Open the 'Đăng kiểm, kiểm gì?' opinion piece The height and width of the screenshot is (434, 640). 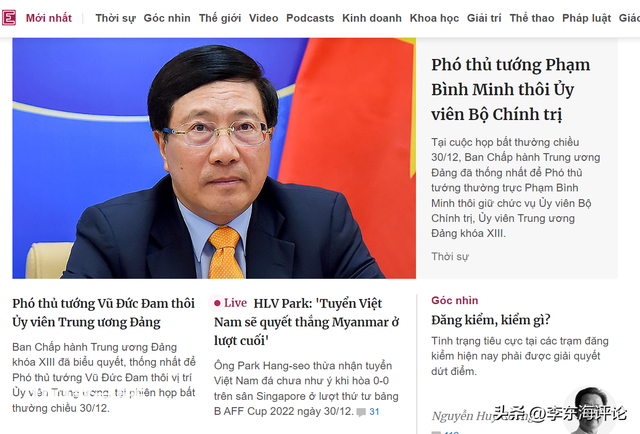pos(491,320)
